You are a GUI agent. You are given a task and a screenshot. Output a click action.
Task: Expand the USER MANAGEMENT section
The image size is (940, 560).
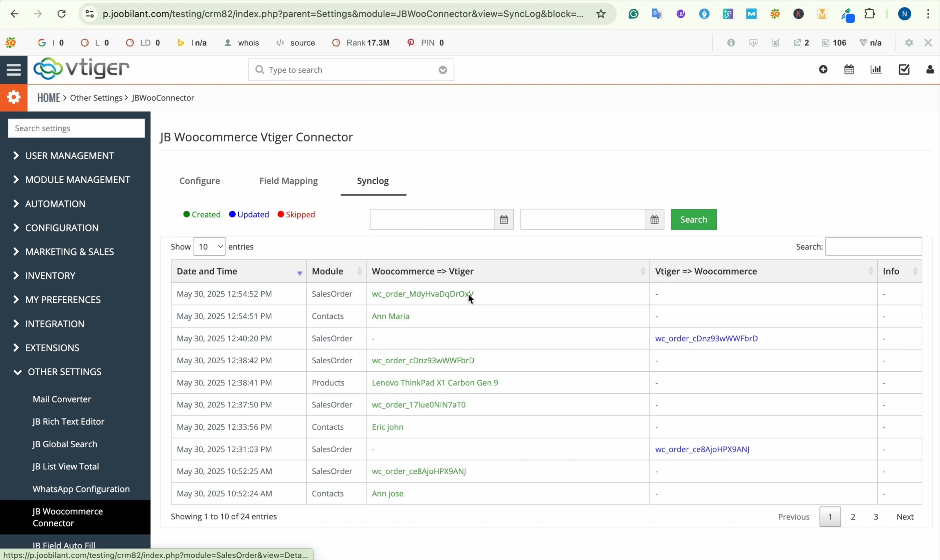(69, 156)
